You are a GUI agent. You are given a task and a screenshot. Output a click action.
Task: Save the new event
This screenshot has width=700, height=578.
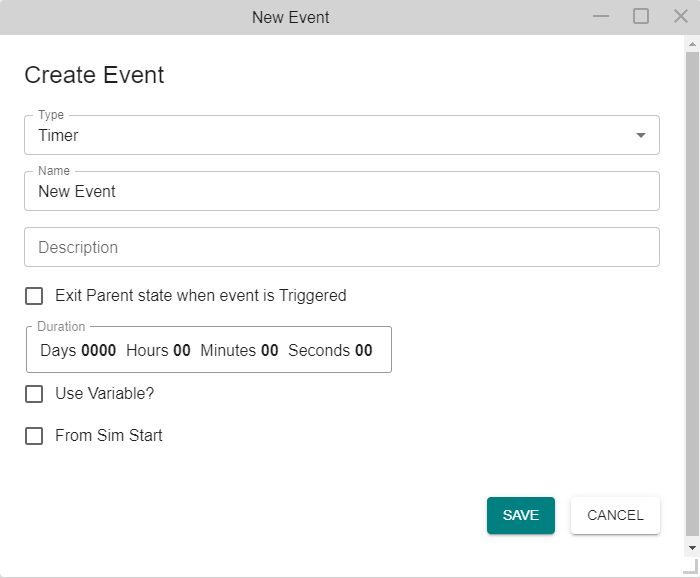(521, 516)
